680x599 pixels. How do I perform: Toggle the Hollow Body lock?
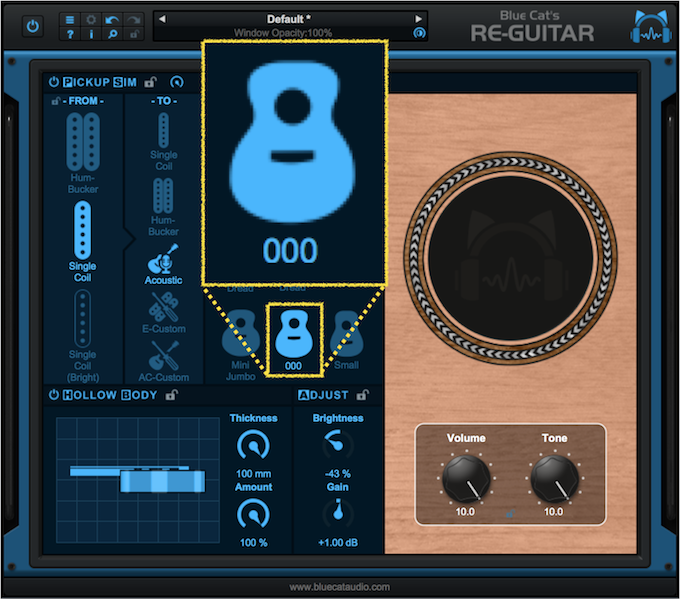(172, 395)
